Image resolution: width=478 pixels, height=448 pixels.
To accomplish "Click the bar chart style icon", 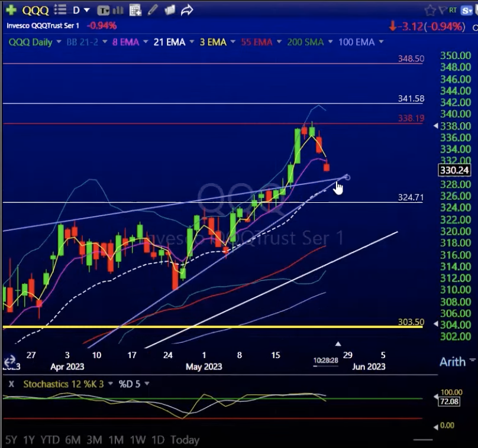I will [x=118, y=11].
